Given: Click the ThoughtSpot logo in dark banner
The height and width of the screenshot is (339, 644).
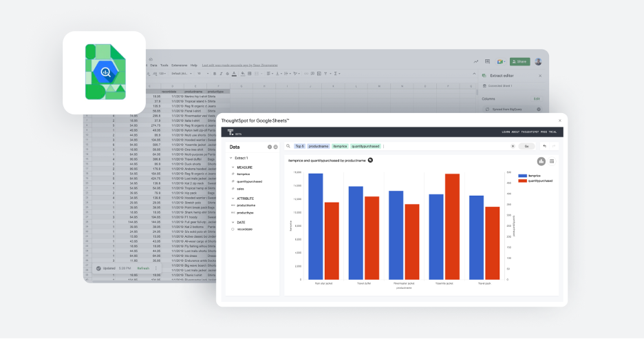Looking at the screenshot, I should point(230,132).
